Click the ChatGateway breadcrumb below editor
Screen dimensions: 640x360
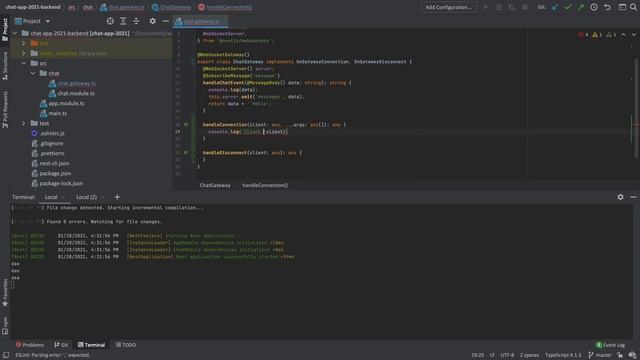215,185
